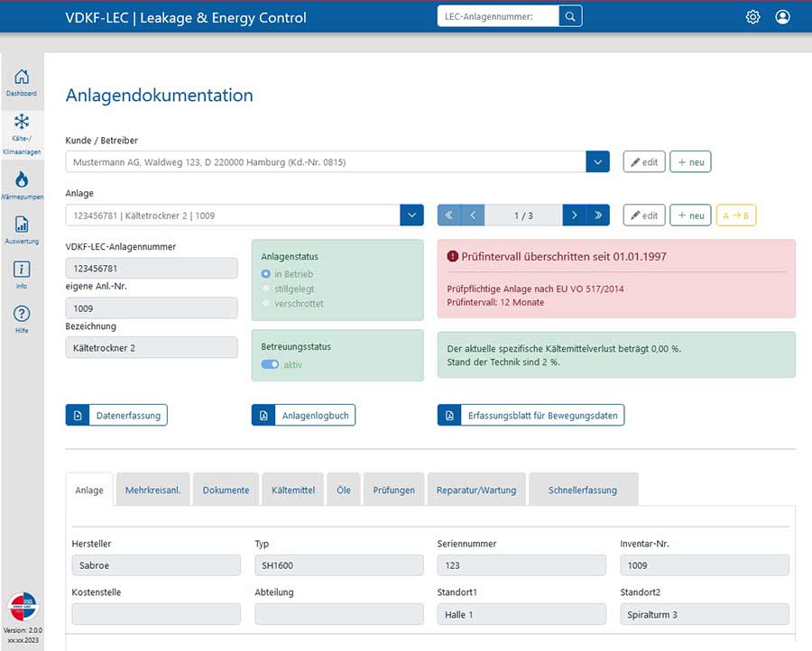Open Auswertung chart icon
The width and height of the screenshot is (812, 651).
tap(22, 225)
